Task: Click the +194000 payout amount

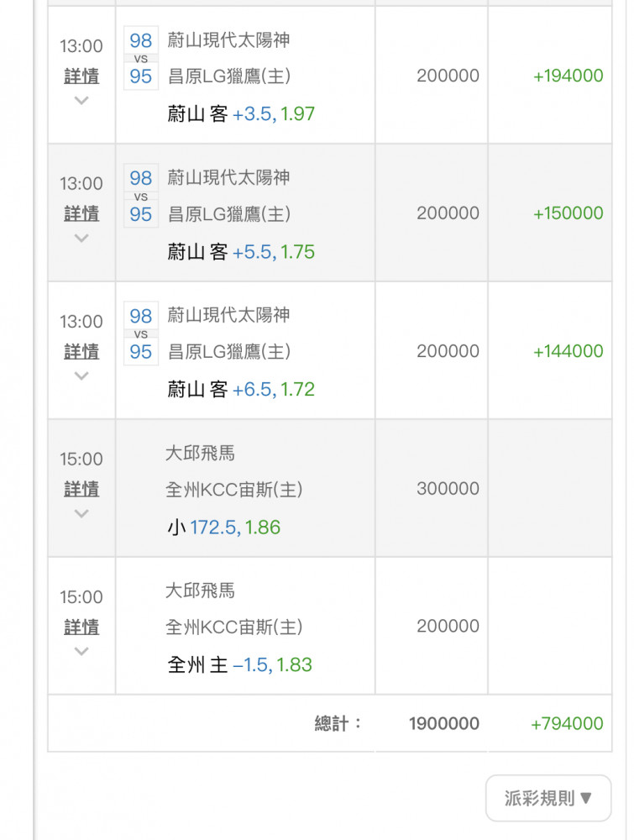Action: point(568,76)
